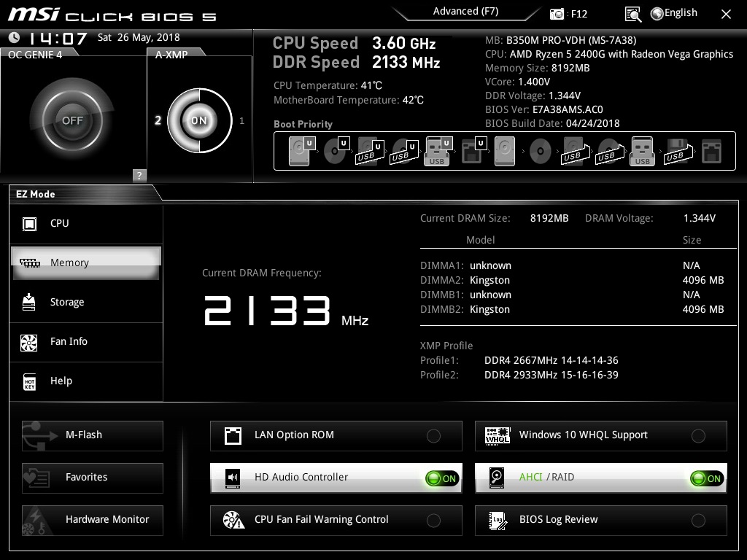Click the OC GENIE 4 tab label
Screen dimensions: 747x560
coord(35,55)
